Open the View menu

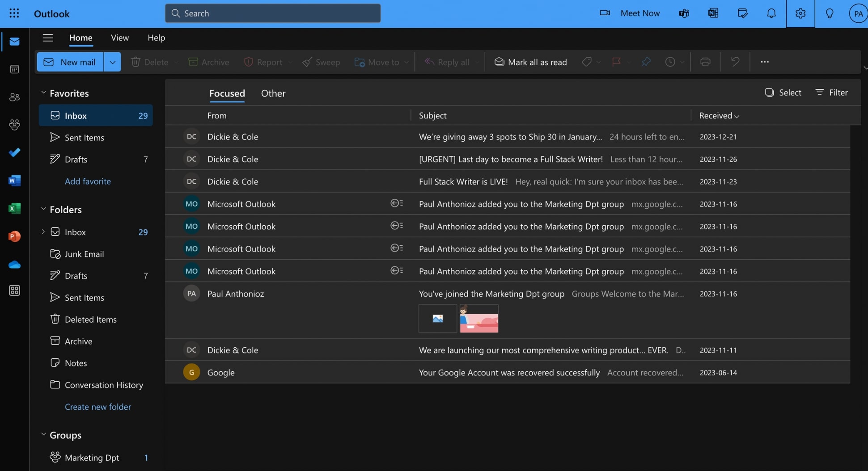click(x=119, y=38)
